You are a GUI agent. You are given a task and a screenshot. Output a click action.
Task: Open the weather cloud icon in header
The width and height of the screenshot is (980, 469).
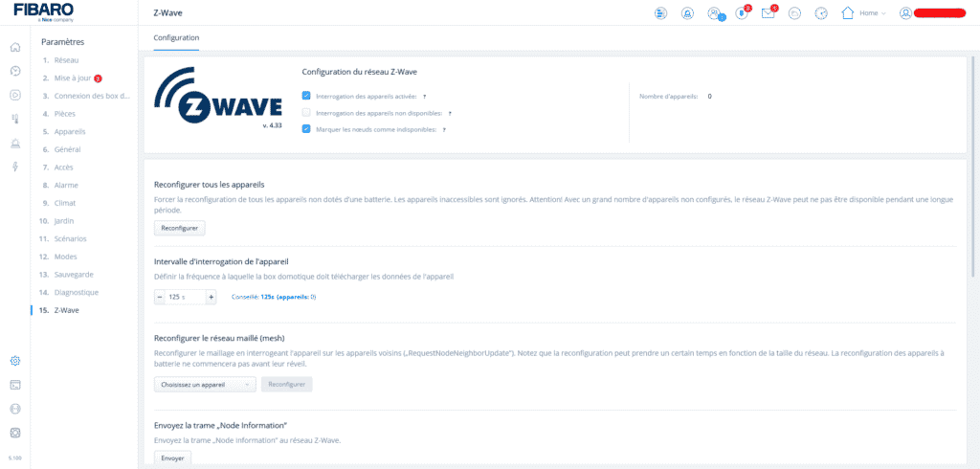(x=795, y=13)
